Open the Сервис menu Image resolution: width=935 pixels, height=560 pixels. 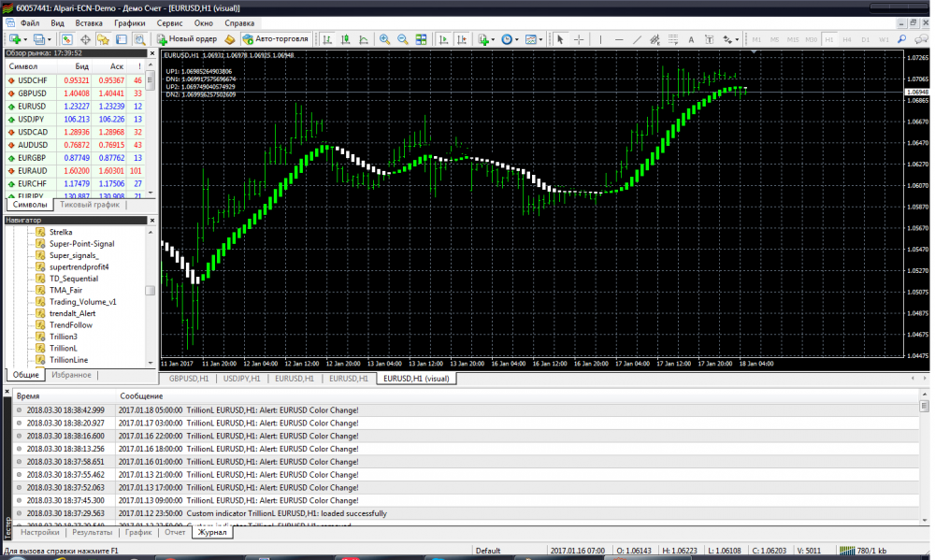170,23
